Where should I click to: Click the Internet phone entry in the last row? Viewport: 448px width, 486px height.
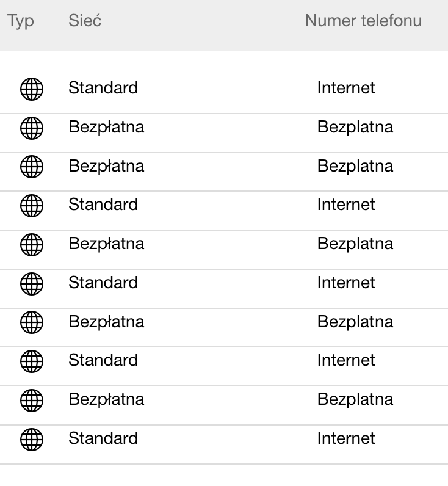(346, 438)
